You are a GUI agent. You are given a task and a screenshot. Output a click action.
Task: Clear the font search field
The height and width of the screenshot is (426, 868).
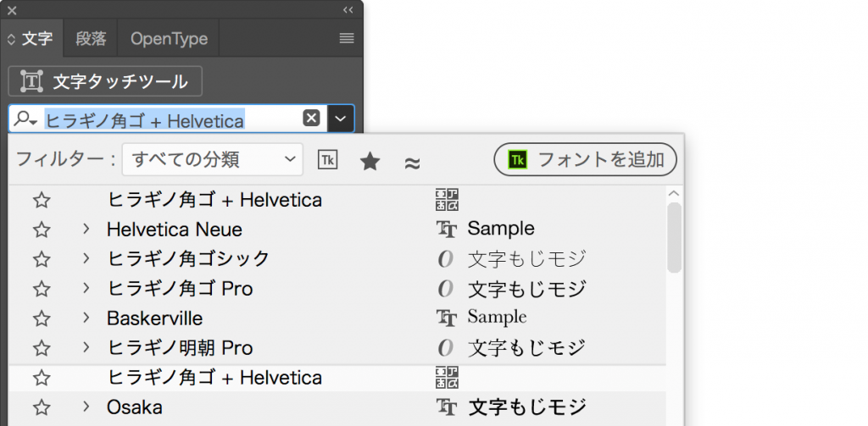coord(311,119)
